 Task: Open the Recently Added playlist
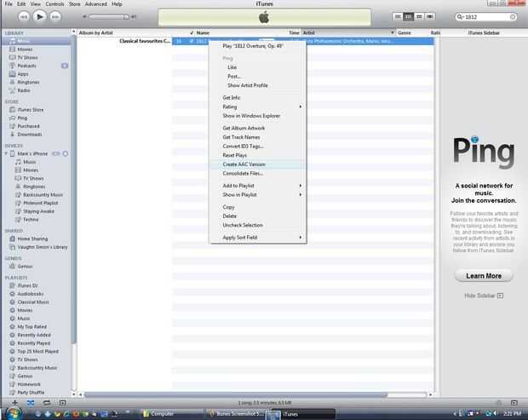pyautogui.click(x=34, y=335)
